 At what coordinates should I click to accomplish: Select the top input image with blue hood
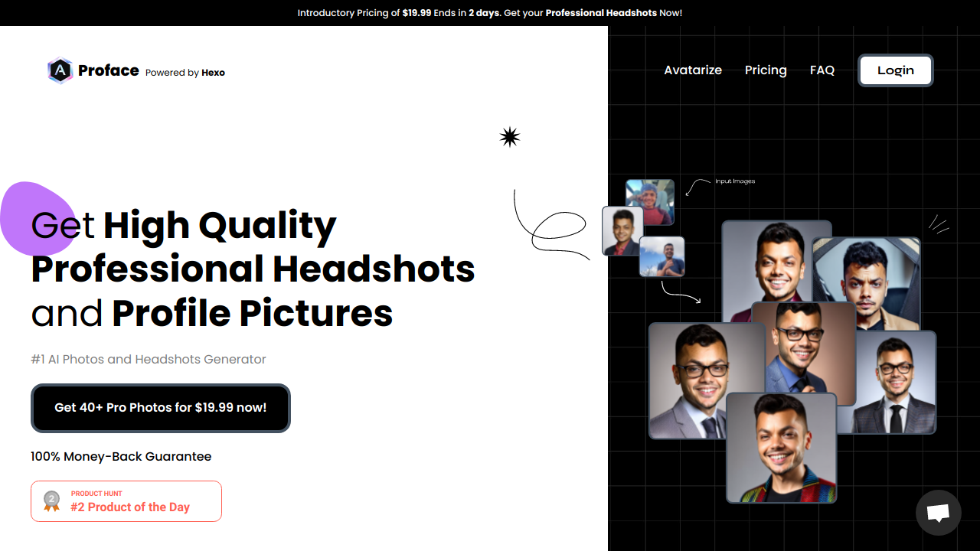pos(650,202)
